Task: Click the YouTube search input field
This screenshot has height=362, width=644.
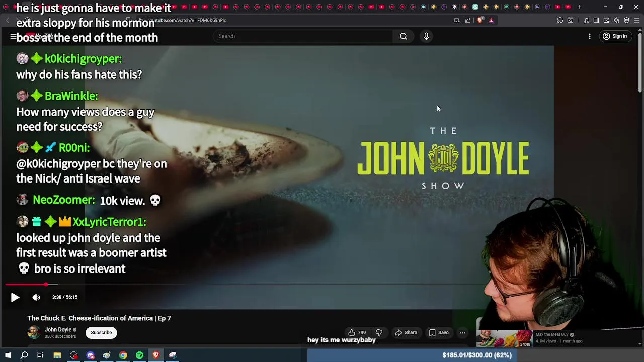Action: 303,36
